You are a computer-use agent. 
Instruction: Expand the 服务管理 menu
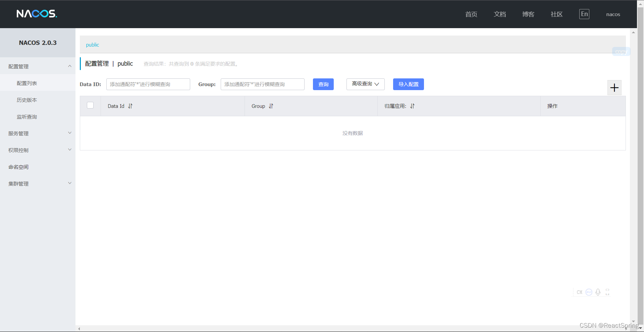coord(38,133)
